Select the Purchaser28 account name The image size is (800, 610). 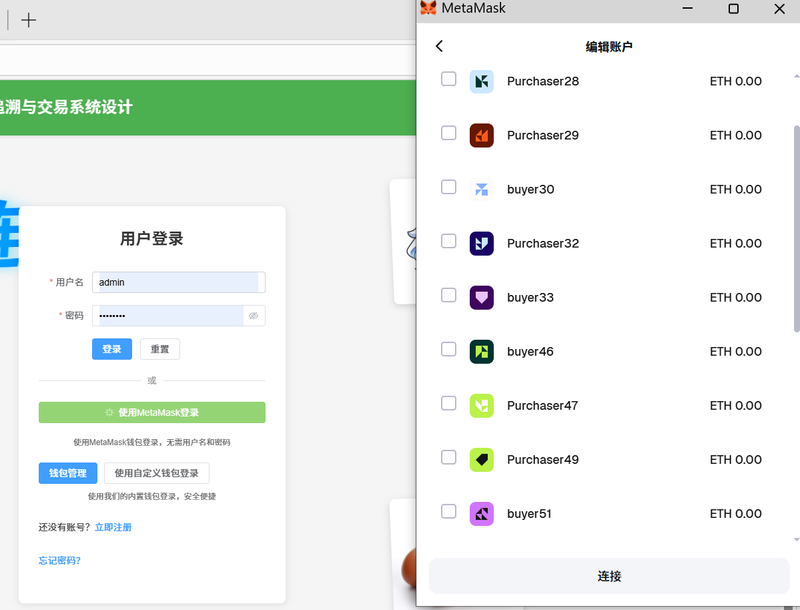point(543,82)
